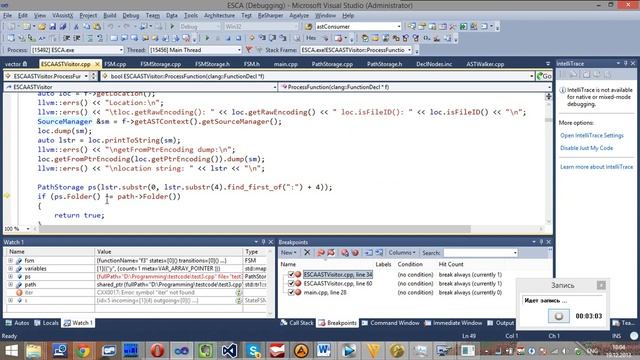Open the Analyze menu
The width and height of the screenshot is (640, 360).
299,16
